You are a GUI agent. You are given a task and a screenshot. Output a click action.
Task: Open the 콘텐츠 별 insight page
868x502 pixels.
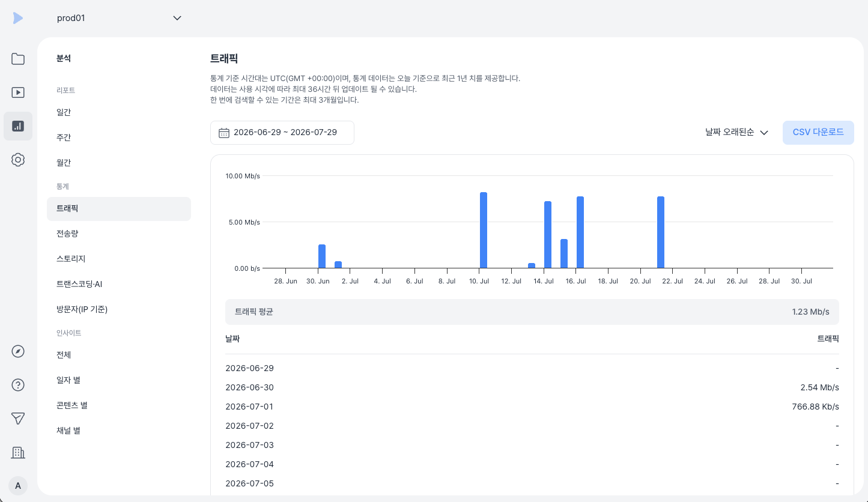tap(119, 405)
